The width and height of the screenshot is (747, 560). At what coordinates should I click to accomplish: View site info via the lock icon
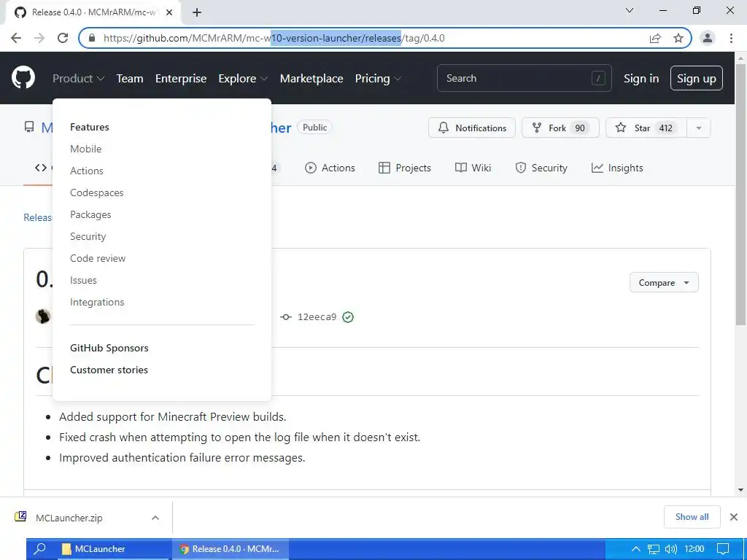click(x=92, y=38)
